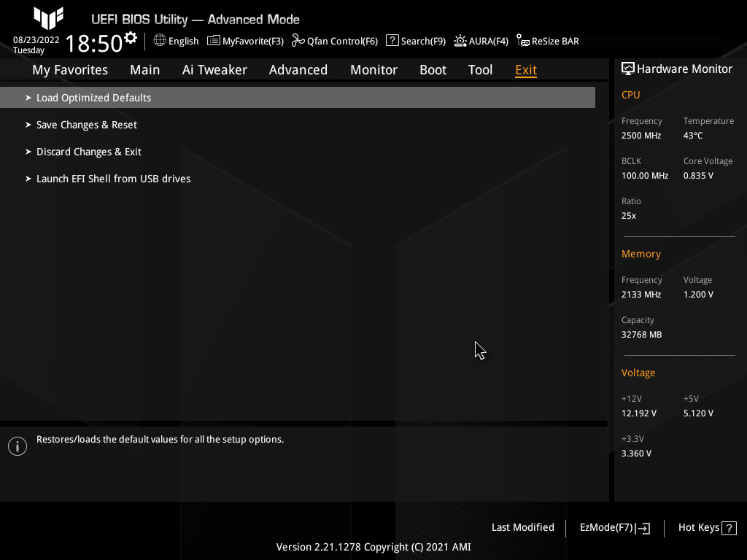Expand the Discard Changes & Exit entry arrow
The image size is (747, 560).
[28, 152]
